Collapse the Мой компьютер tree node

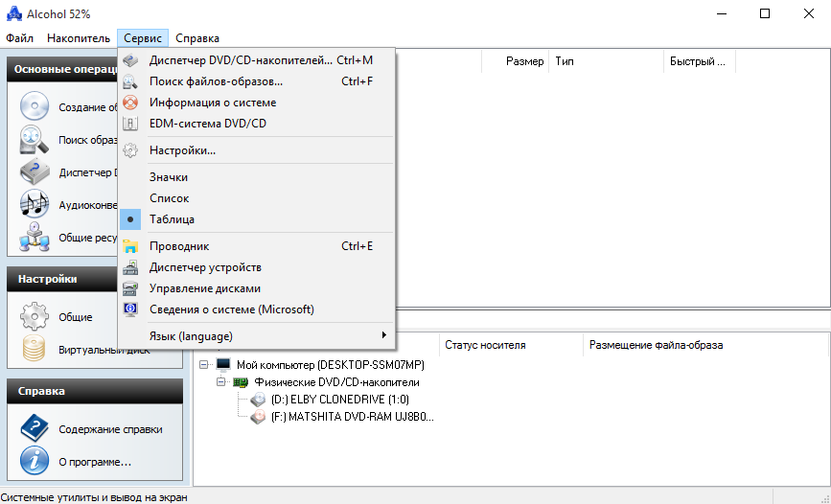click(x=204, y=365)
